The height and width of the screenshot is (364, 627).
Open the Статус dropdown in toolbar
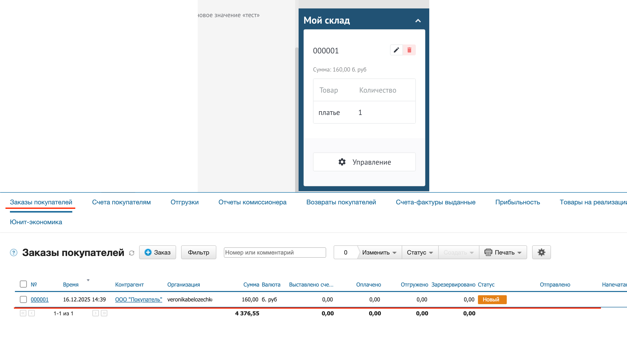pyautogui.click(x=420, y=252)
